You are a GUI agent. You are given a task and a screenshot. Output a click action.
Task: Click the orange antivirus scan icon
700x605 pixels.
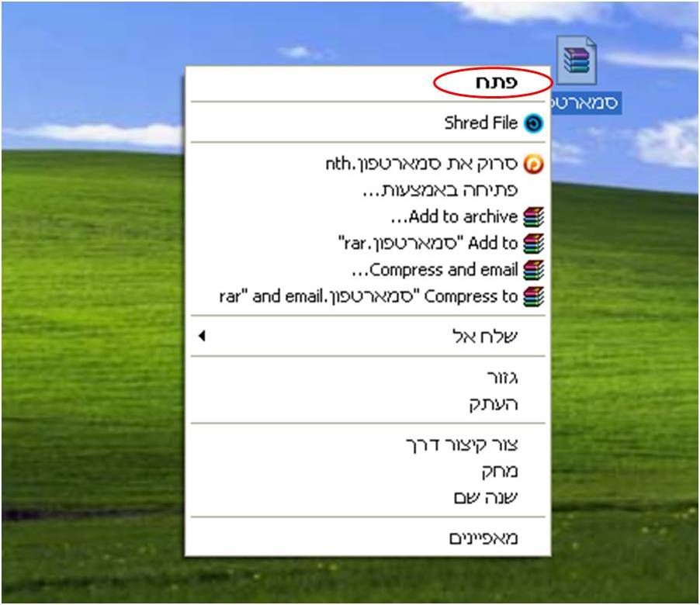(x=533, y=164)
